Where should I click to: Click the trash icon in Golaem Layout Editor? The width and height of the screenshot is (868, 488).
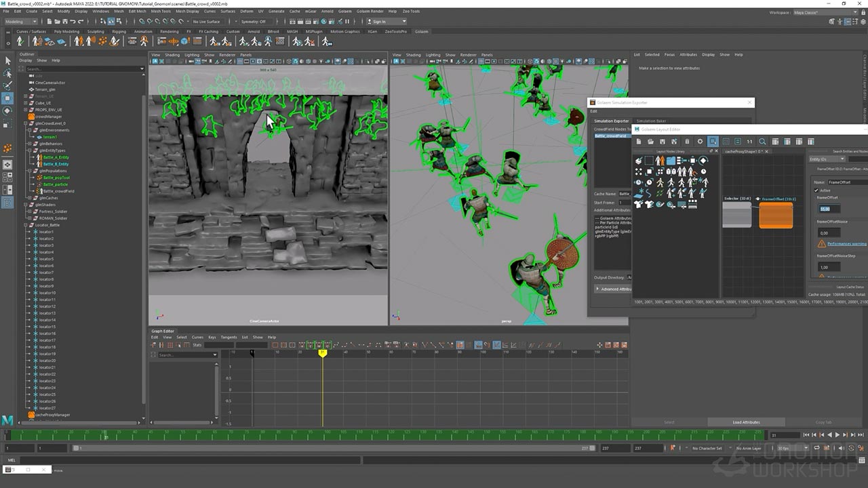pyautogui.click(x=687, y=142)
